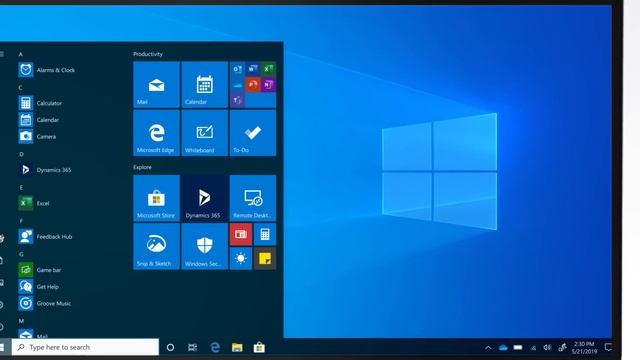Screen dimensions: 640x360
Task: Open the red News small tile
Action: click(241, 234)
